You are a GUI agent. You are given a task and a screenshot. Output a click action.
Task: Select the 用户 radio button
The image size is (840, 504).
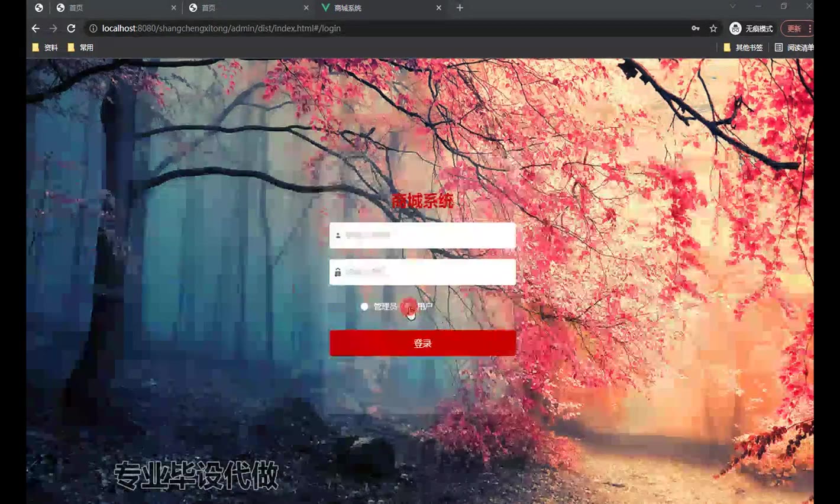pos(408,306)
